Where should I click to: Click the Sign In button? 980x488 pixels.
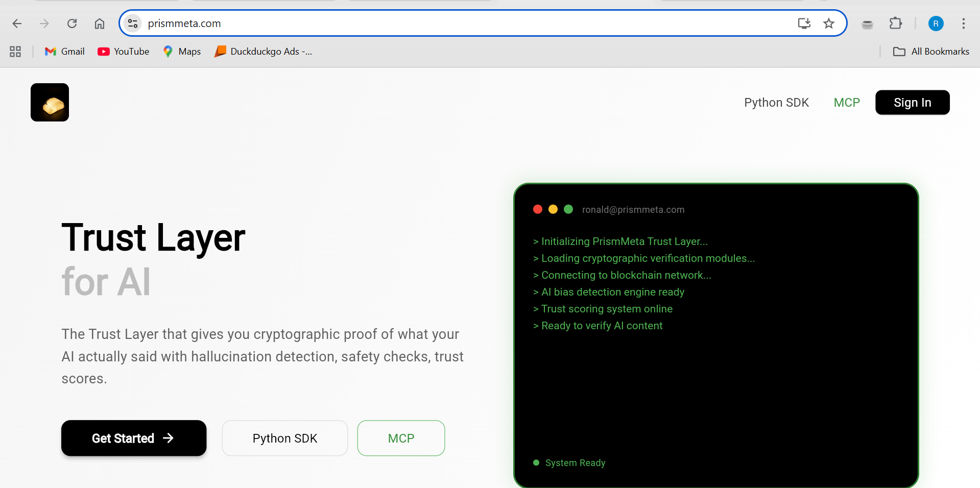[912, 102]
